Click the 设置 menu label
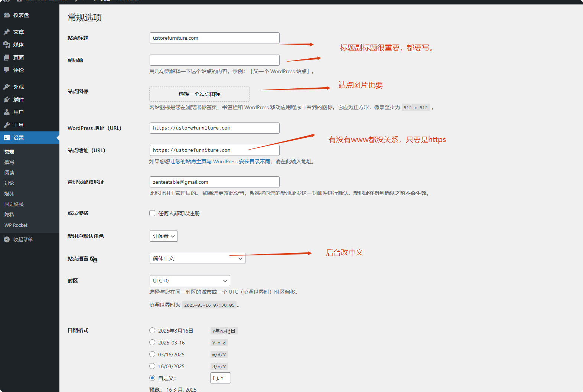The height and width of the screenshot is (392, 583). (x=19, y=138)
